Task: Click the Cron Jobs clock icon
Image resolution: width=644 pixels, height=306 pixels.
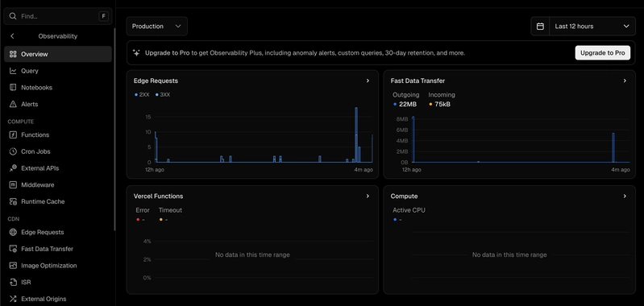Action: coord(13,151)
